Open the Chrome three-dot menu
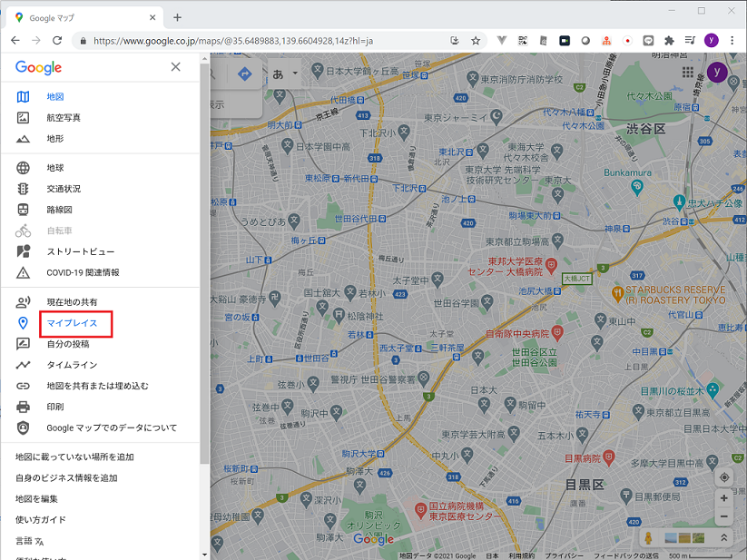 (731, 41)
